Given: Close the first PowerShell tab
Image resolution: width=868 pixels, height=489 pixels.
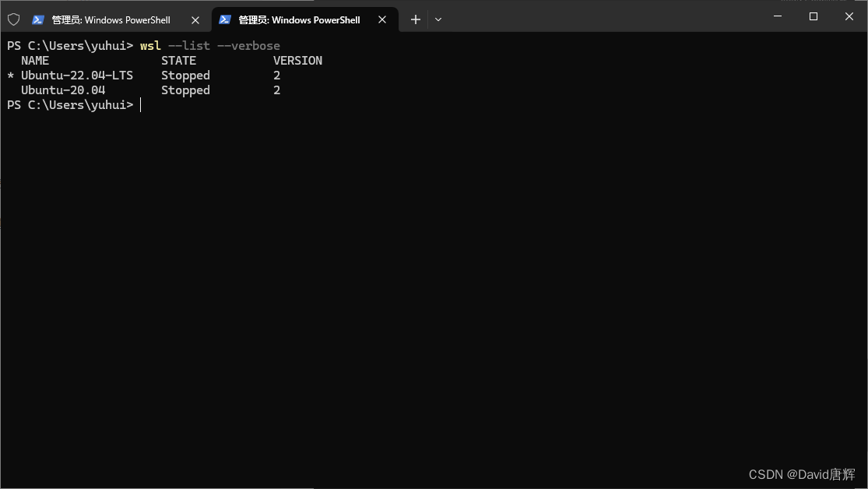Looking at the screenshot, I should tap(195, 20).
